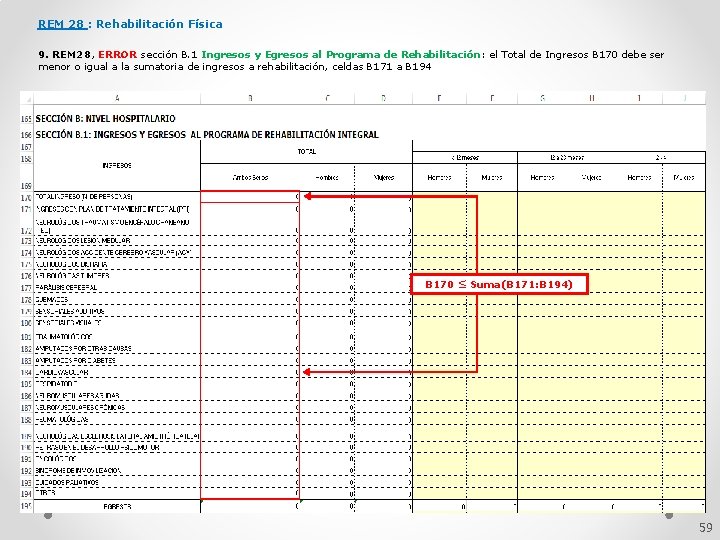Select the 'SÍNDROME DE INMOVILIZACIÓN' row label
This screenshot has height=540, width=720.
point(79,471)
